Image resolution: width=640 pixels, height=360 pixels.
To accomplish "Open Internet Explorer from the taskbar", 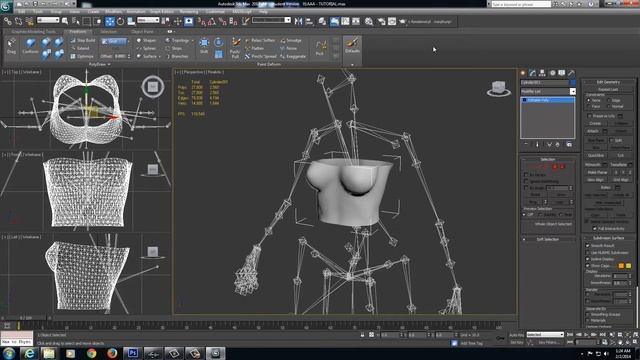I will (29, 353).
